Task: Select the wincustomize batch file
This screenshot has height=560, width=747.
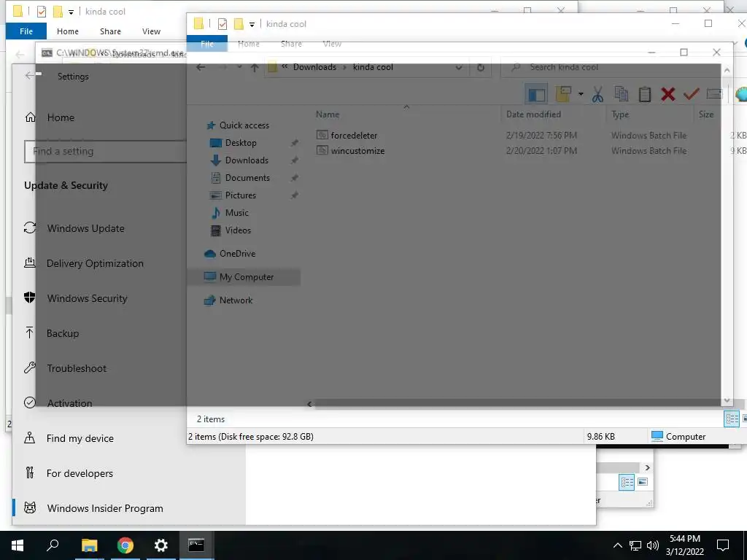Action: pos(357,150)
